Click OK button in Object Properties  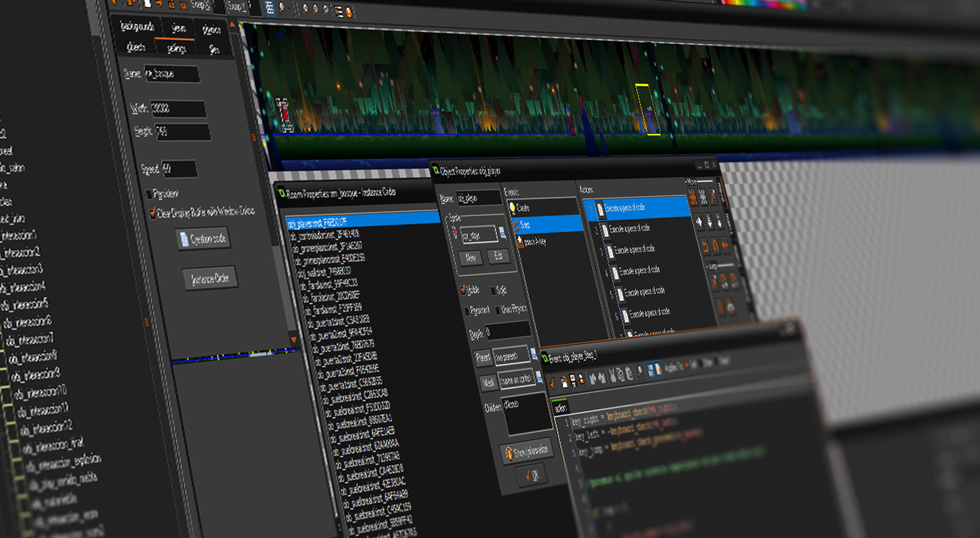point(531,476)
